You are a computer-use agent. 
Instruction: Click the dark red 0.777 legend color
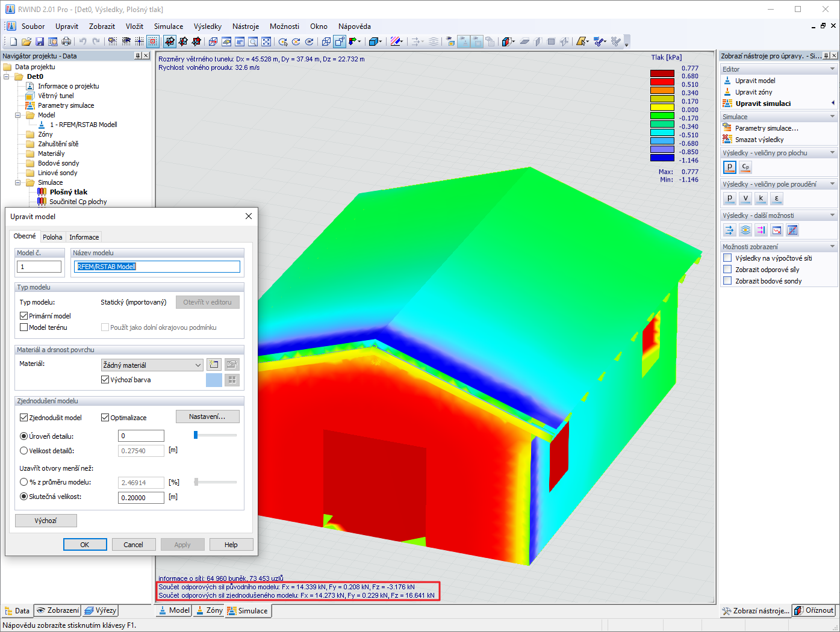662,73
